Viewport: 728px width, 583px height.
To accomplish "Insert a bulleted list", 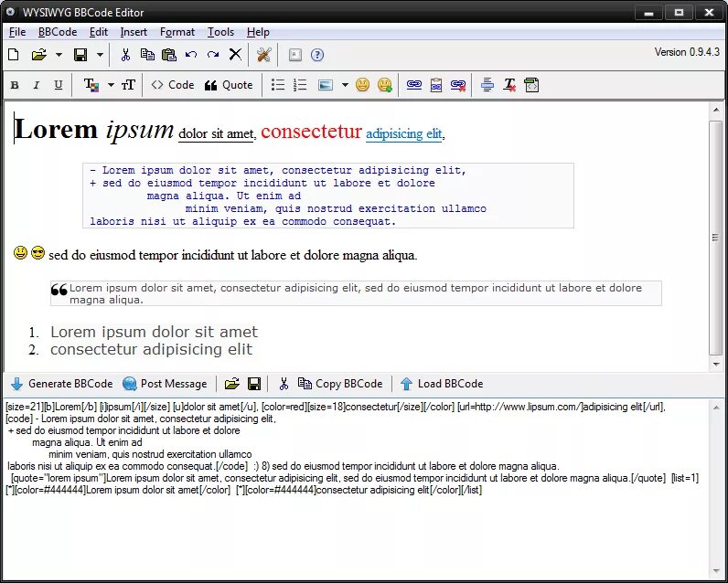I will 278,85.
